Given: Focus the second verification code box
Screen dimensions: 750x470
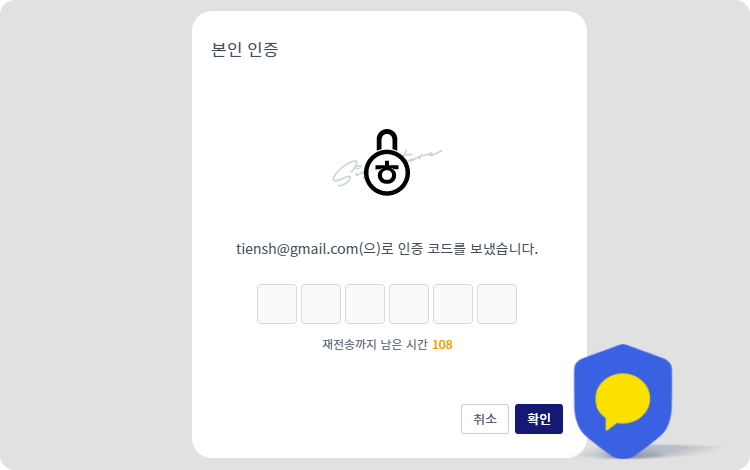Looking at the screenshot, I should pyautogui.click(x=321, y=304).
